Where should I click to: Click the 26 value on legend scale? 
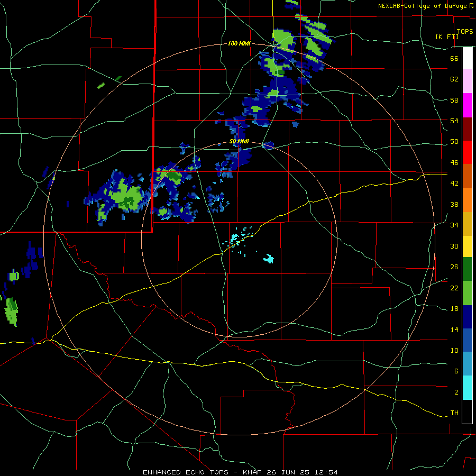[x=454, y=267]
